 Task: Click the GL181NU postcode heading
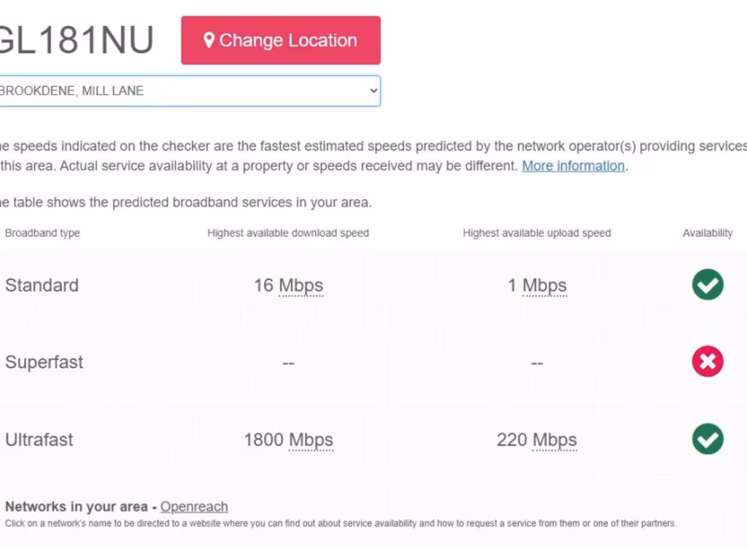pyautogui.click(x=76, y=40)
